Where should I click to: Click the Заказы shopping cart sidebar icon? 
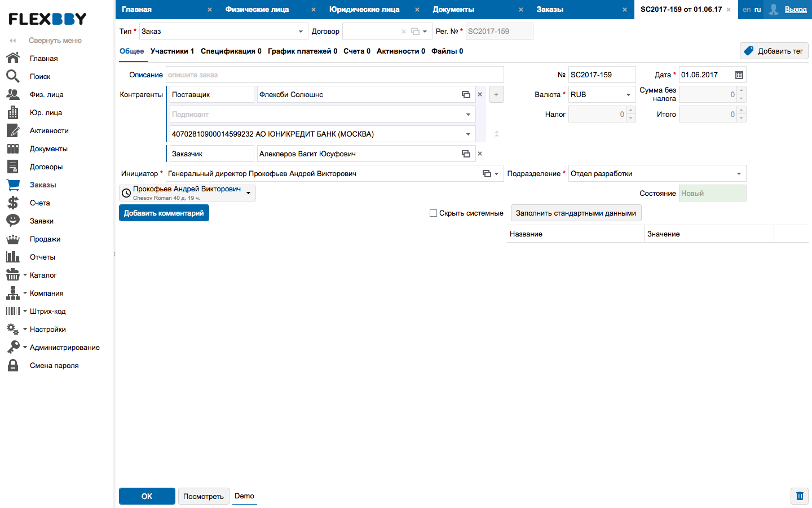[13, 185]
